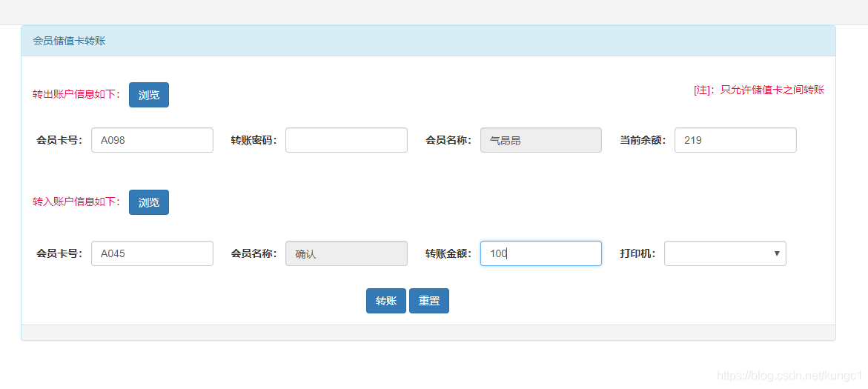Click 当前余额 field showing 219
868x389 pixels.
click(x=736, y=140)
